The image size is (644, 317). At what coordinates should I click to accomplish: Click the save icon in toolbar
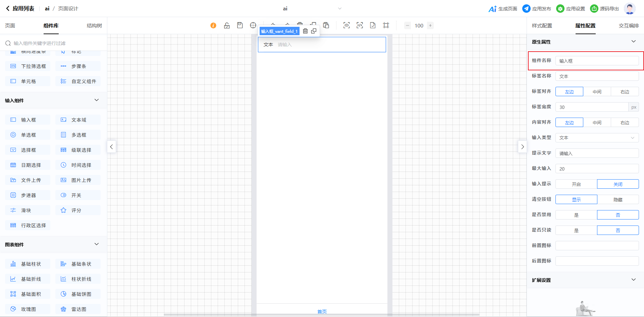[240, 25]
